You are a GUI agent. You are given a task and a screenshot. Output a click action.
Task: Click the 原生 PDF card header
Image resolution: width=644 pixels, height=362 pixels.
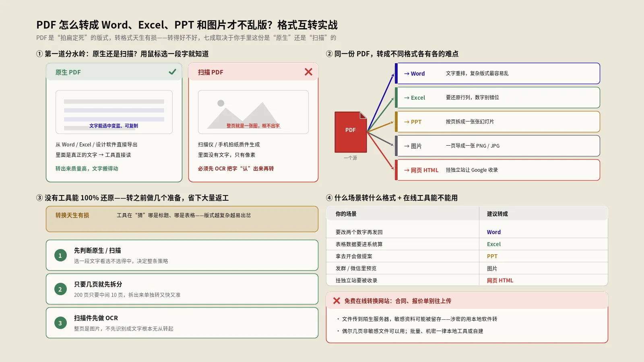114,72
